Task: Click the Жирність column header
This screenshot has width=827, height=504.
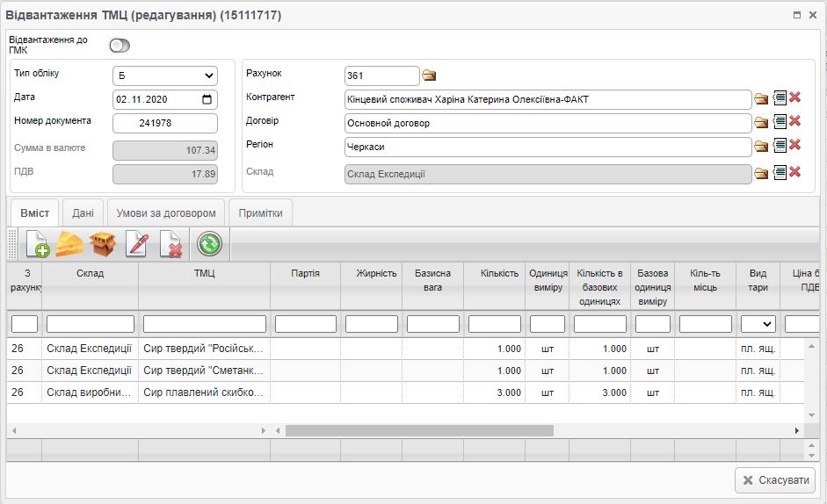Action: [371, 286]
